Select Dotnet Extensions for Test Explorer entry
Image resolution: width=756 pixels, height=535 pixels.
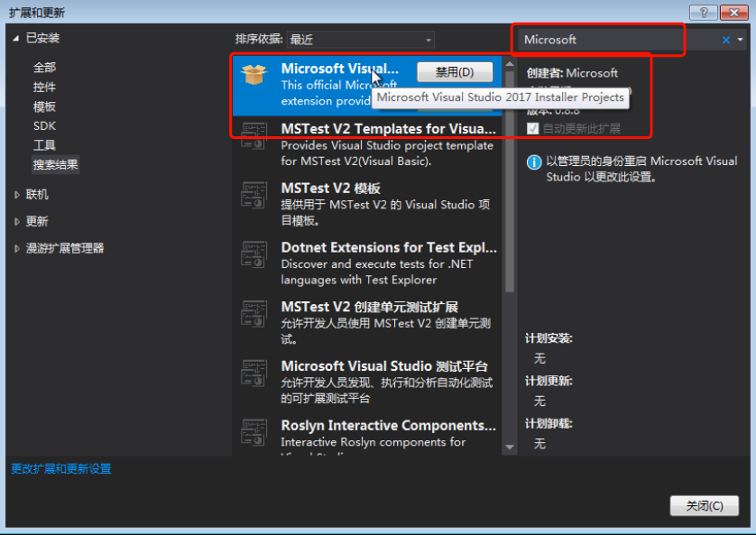(x=367, y=263)
